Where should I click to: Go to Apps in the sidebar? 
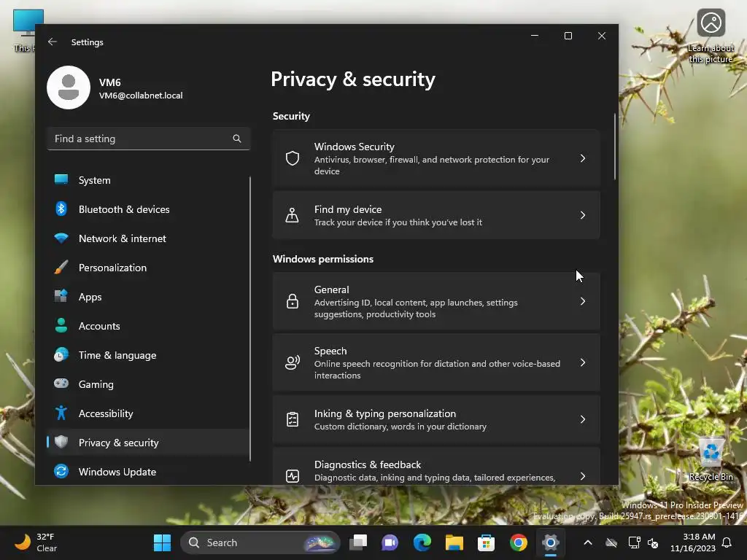(147, 297)
